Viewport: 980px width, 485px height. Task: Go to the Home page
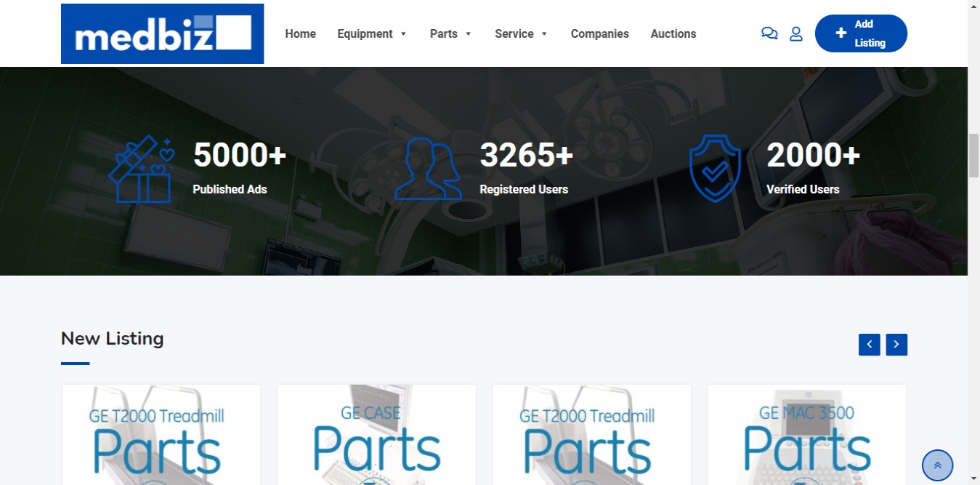click(300, 33)
